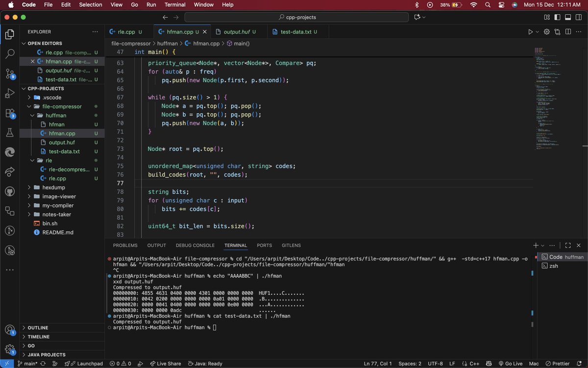Click Run C/C++ file play button
588x368 pixels.
(530, 32)
